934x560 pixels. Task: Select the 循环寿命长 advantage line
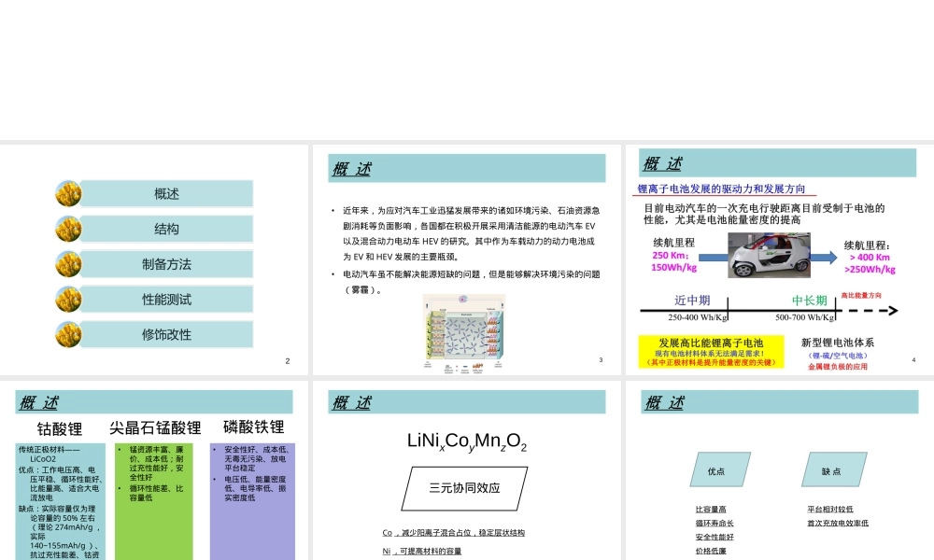pos(715,523)
